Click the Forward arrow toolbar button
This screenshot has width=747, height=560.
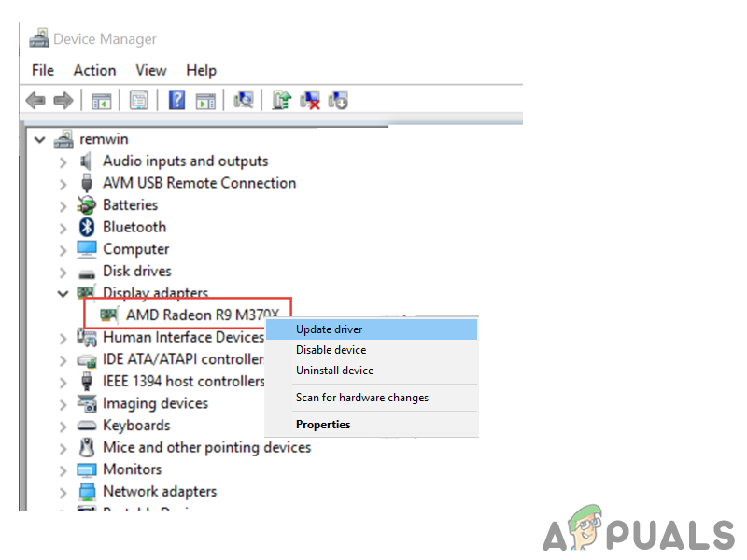click(x=63, y=101)
